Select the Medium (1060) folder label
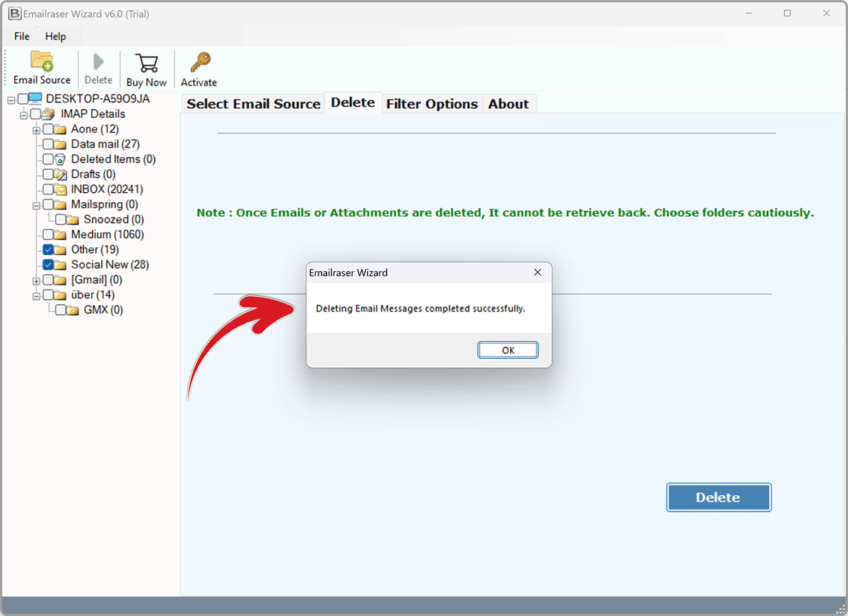848x616 pixels. (x=107, y=235)
